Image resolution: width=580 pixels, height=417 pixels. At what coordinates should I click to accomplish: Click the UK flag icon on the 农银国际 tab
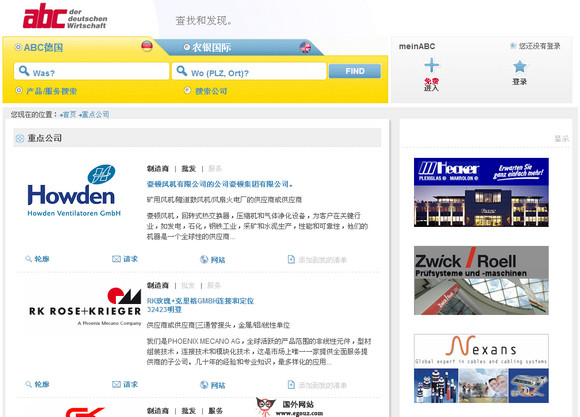305,47
